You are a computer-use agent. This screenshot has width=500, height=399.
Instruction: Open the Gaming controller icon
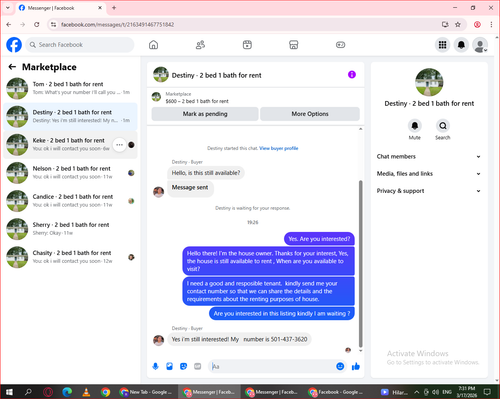[340, 45]
